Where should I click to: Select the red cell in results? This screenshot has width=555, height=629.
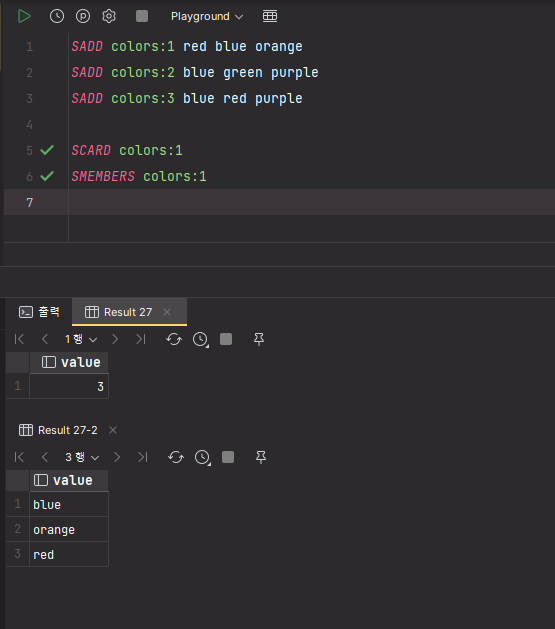69,554
